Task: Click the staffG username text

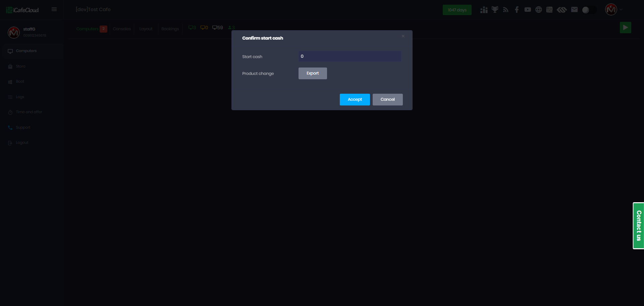Action: 29,29
